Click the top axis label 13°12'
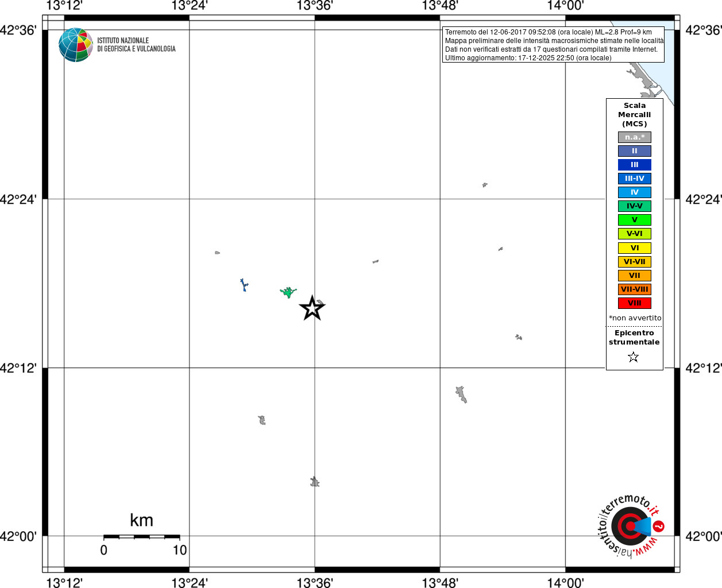The width and height of the screenshot is (722, 588). pos(64,6)
